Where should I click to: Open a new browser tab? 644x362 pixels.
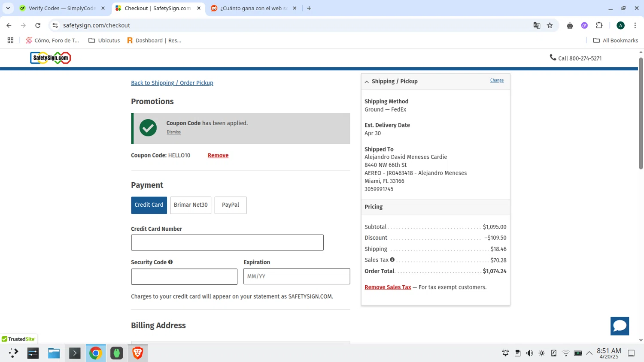[x=309, y=8]
